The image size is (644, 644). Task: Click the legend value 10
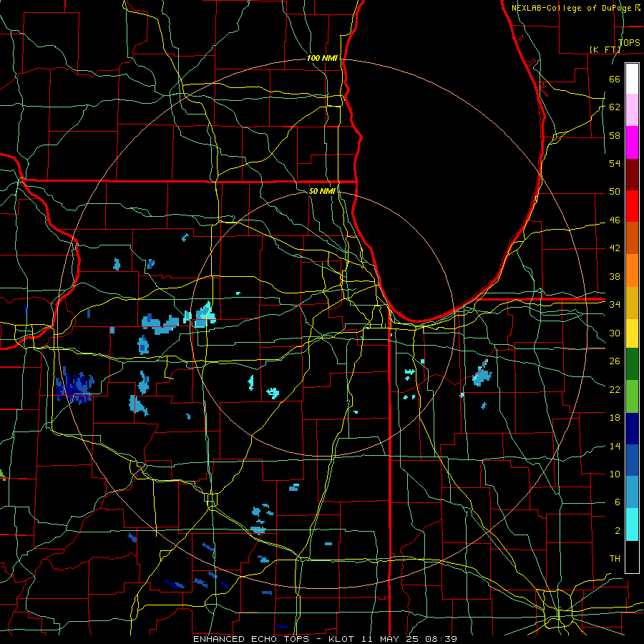coord(615,474)
